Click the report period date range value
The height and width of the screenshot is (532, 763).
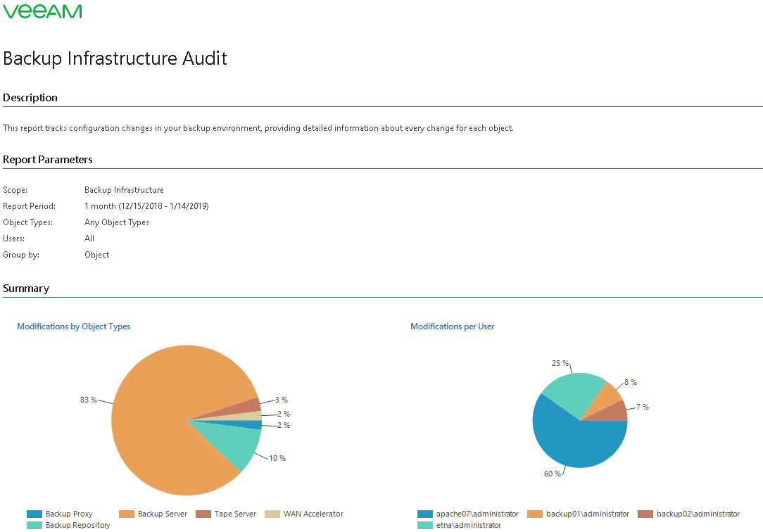[x=146, y=206]
